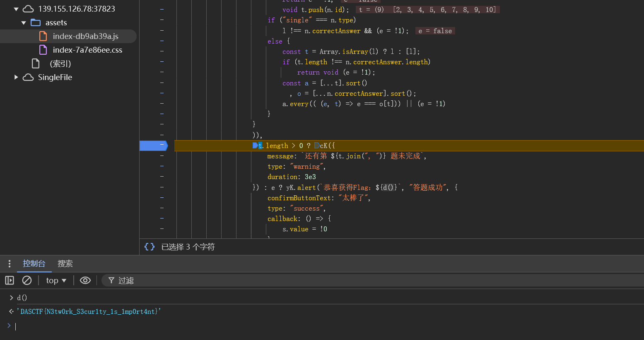
Task: Click the inline 't = (9) [2, 3, 4...]' value
Action: [x=428, y=10]
